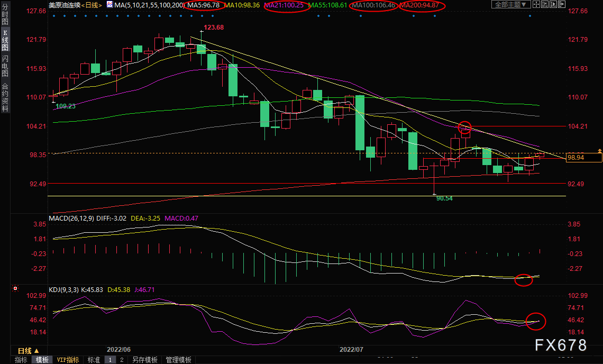Viewport: 603px width, 364px height.
Task: Expand the 日线 period selector
Action: point(29,351)
